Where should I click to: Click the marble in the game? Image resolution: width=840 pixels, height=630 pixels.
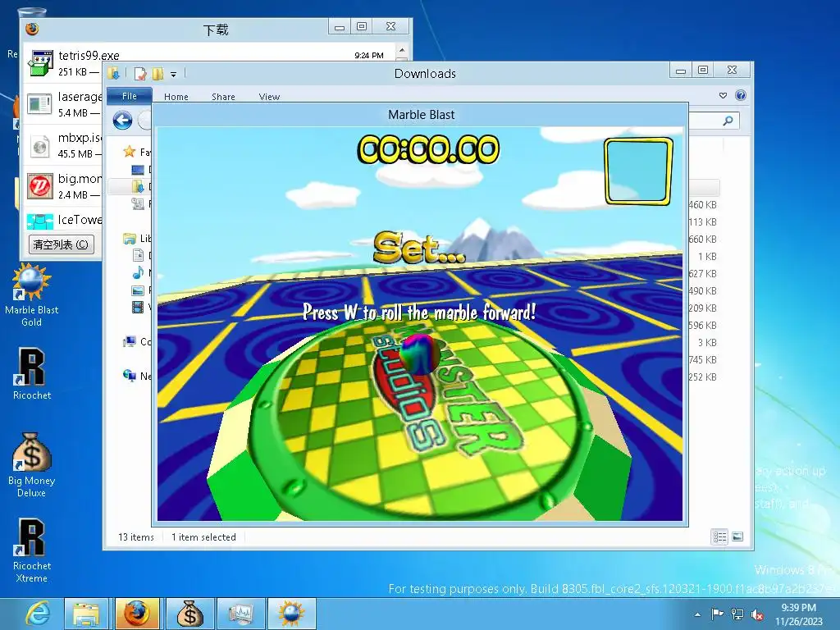click(x=422, y=354)
